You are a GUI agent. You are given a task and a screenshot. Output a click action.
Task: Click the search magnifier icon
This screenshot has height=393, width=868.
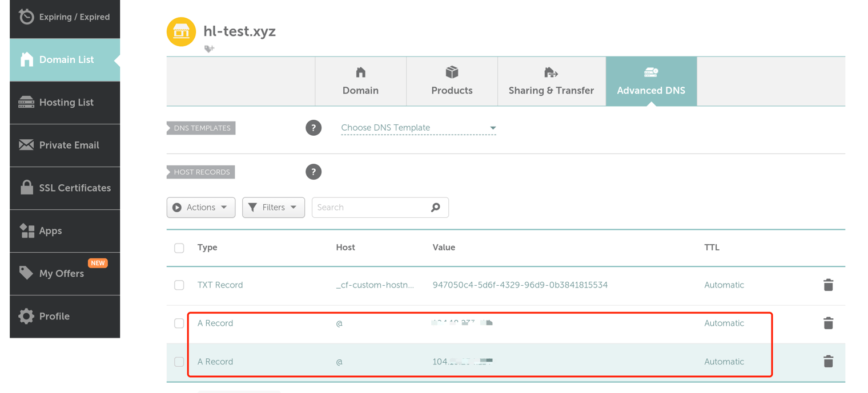tap(436, 208)
